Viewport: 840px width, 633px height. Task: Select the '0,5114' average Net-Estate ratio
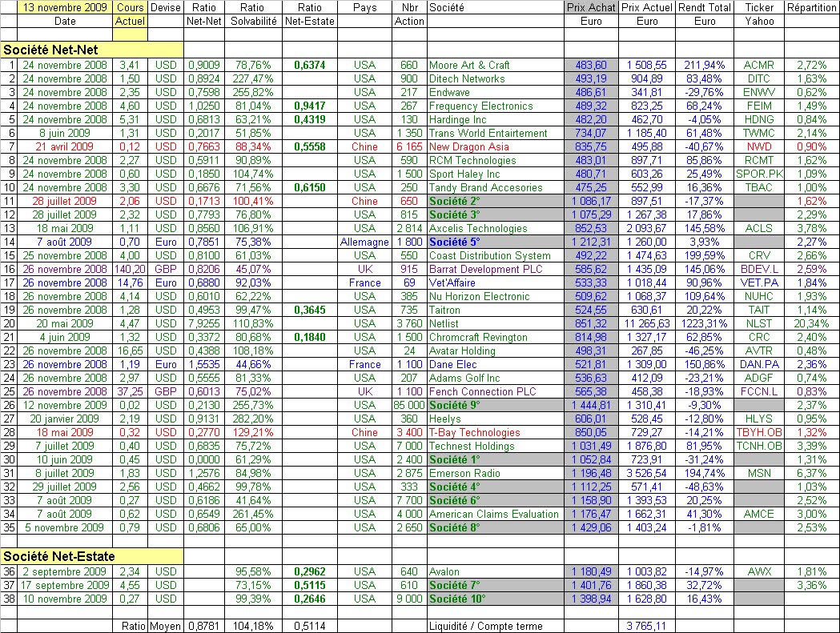click(310, 626)
